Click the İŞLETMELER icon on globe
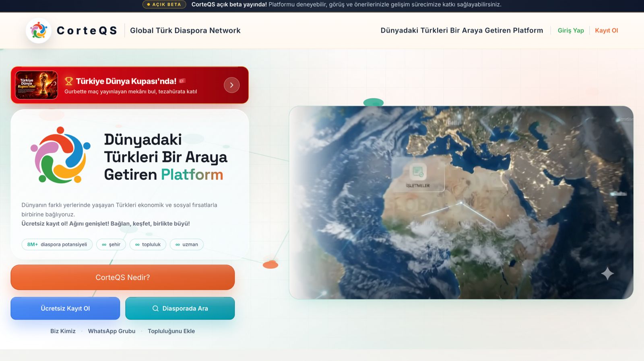 418,172
